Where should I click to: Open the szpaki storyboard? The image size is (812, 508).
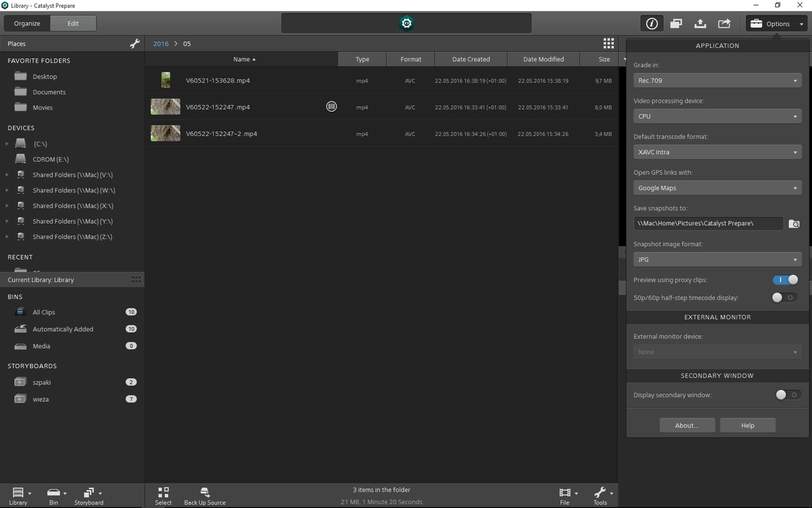[72, 382]
